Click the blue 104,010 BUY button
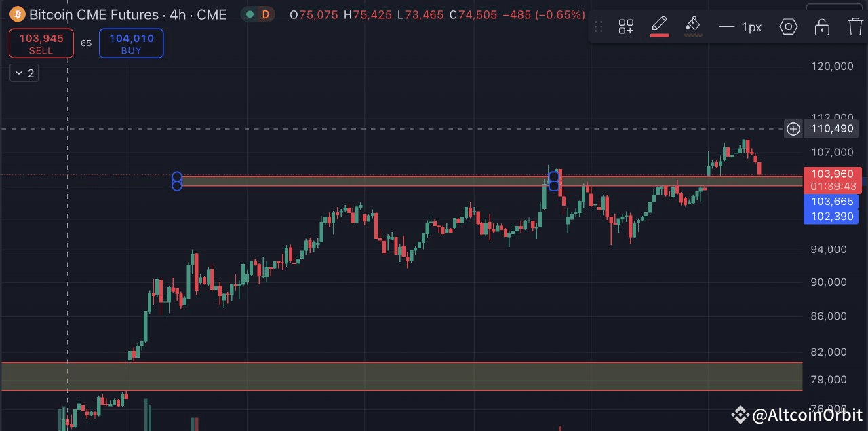Image resolution: width=868 pixels, height=431 pixels. tap(131, 43)
